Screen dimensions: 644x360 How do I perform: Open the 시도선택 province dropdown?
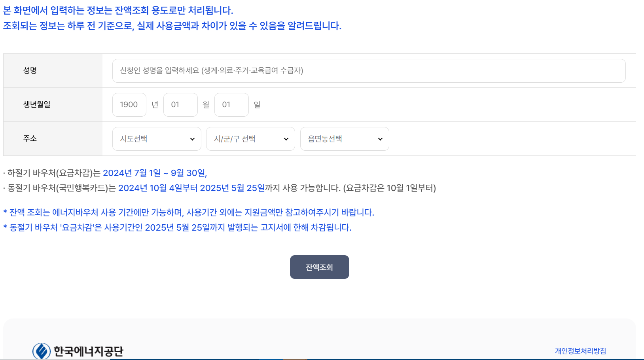point(157,138)
